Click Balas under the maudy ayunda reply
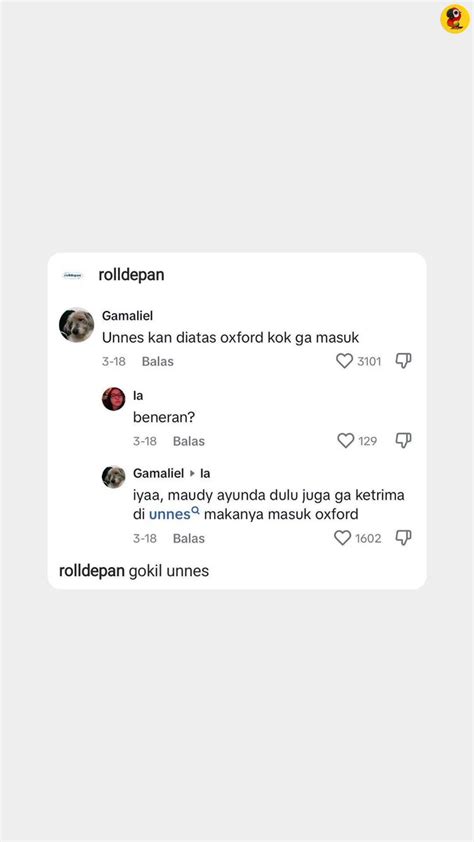 pyautogui.click(x=188, y=539)
